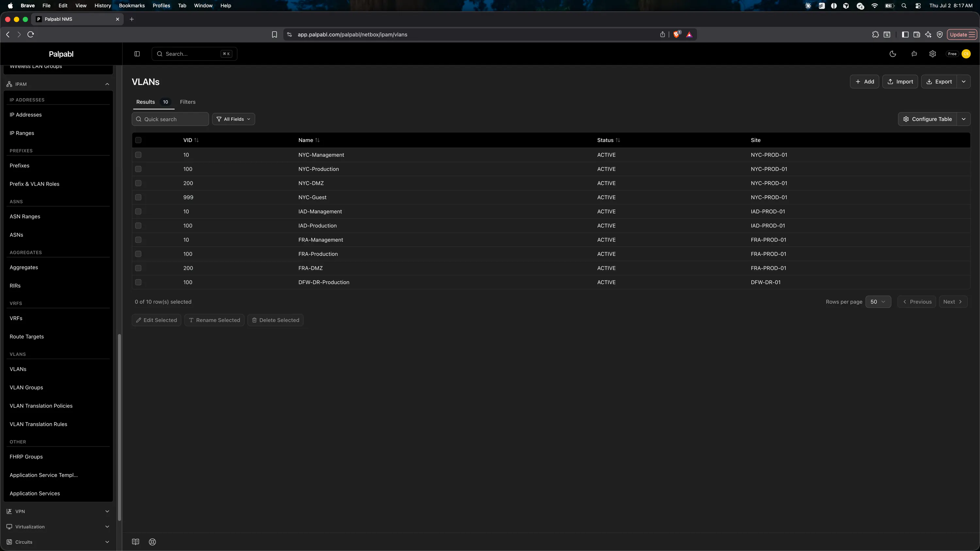The height and width of the screenshot is (551, 980).
Task: Open VLAN Translation Policies in sidebar
Action: click(41, 406)
